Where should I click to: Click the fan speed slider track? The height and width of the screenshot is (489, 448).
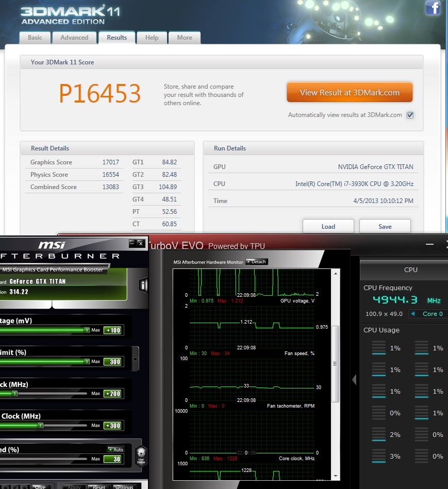pyautogui.click(x=43, y=459)
